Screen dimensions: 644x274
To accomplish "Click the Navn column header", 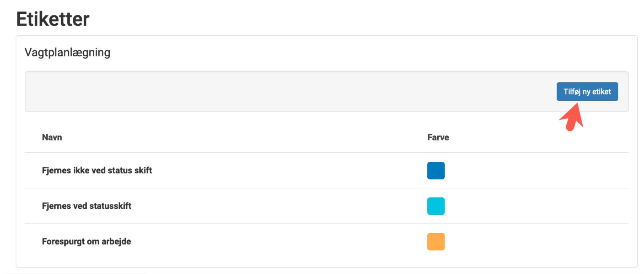I will click(x=52, y=137).
